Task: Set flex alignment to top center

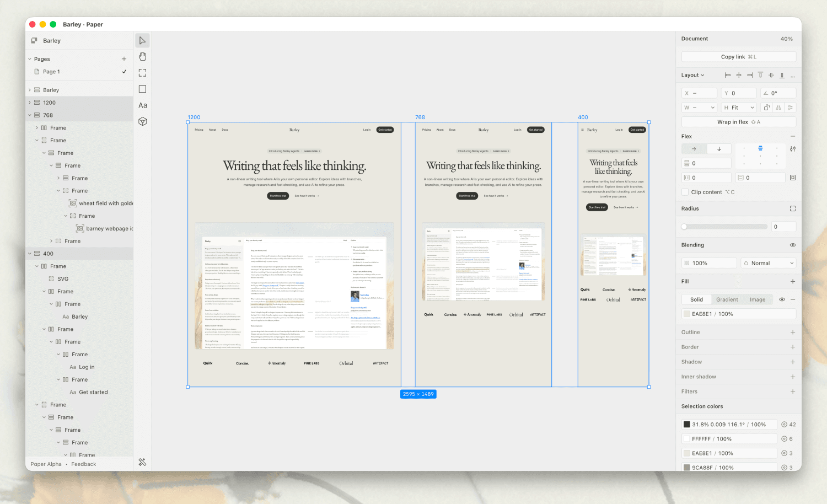Action: [760, 148]
